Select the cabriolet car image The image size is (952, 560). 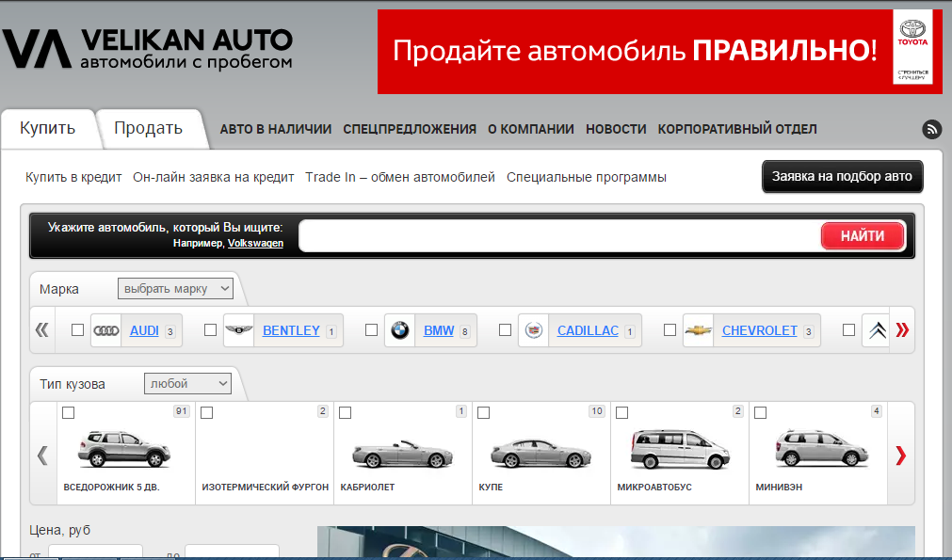point(402,454)
